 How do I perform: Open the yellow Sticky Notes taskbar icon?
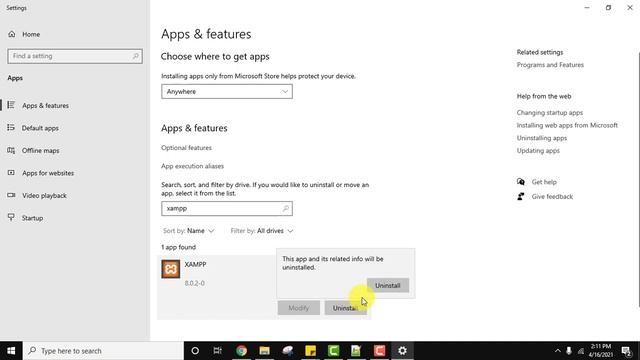(x=311, y=351)
